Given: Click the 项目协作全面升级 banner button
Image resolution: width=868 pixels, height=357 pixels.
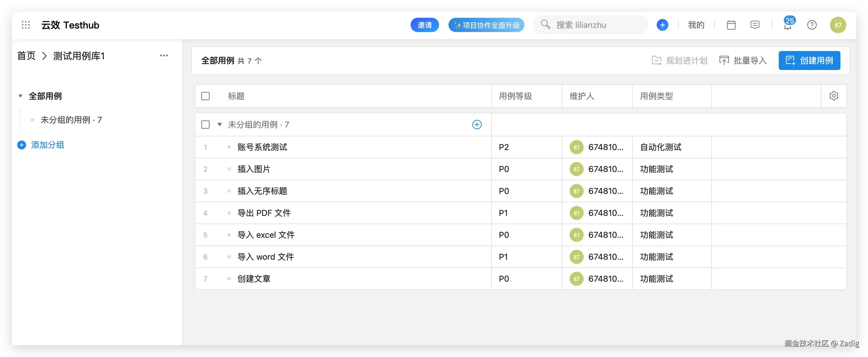Looking at the screenshot, I should 486,25.
